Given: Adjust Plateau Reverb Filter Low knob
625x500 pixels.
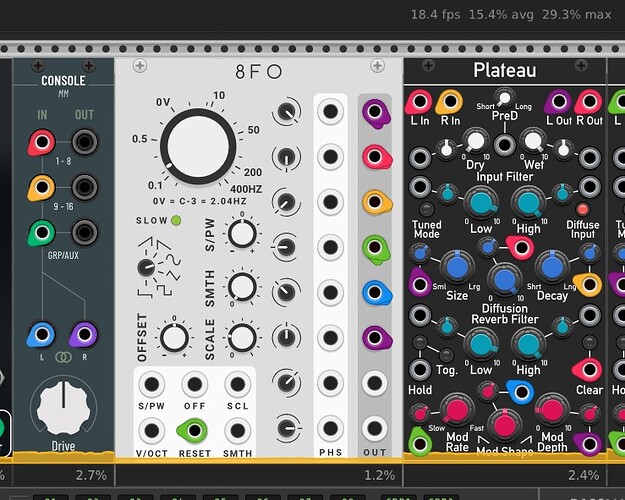Looking at the screenshot, I should click(x=481, y=344).
